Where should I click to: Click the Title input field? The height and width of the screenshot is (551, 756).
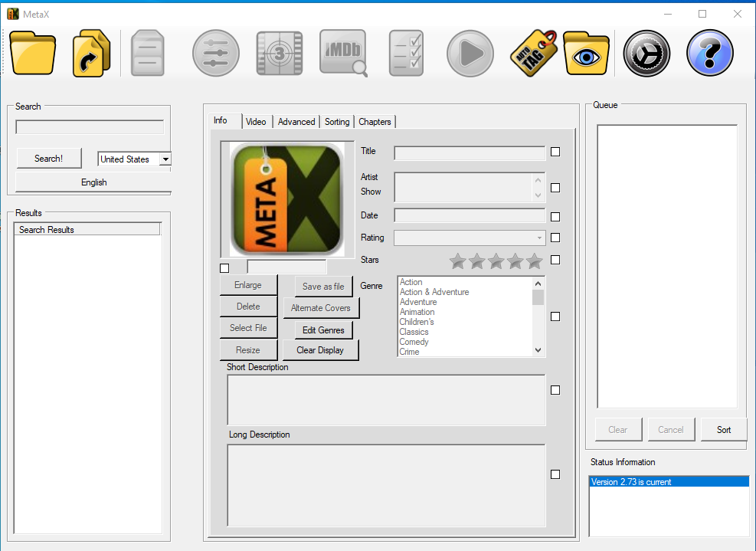[x=470, y=153]
